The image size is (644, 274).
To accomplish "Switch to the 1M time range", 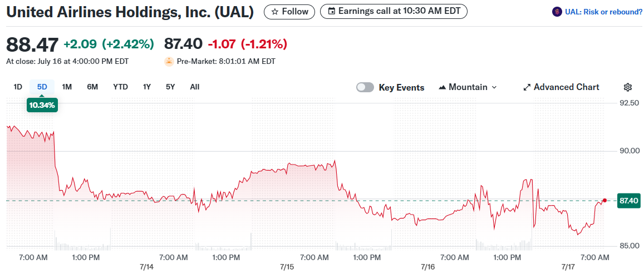I will [x=67, y=87].
